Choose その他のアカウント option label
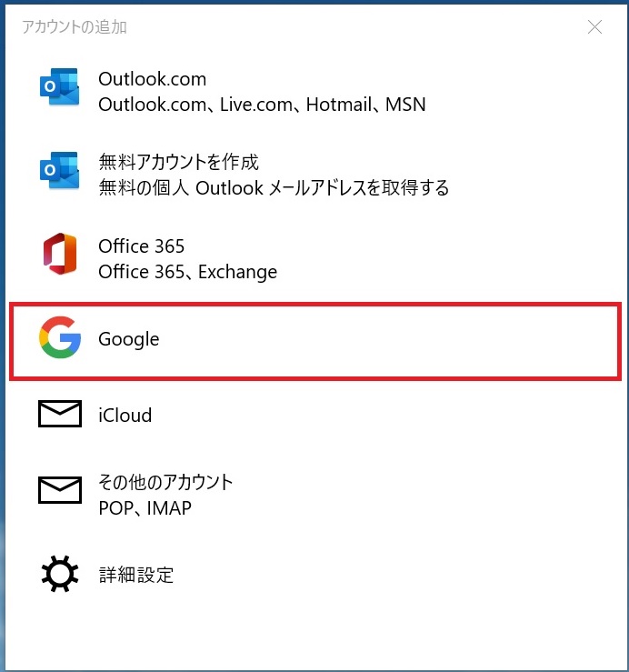629x672 pixels. coord(165,482)
